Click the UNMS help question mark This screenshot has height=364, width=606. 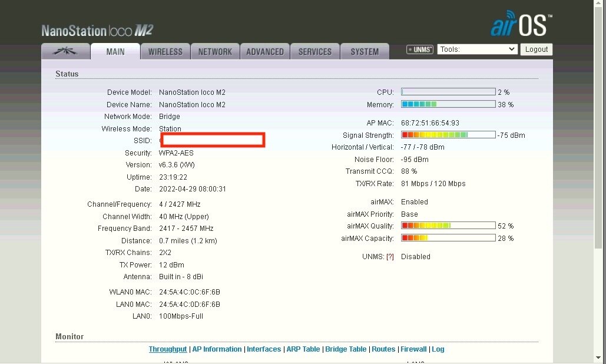pos(390,257)
